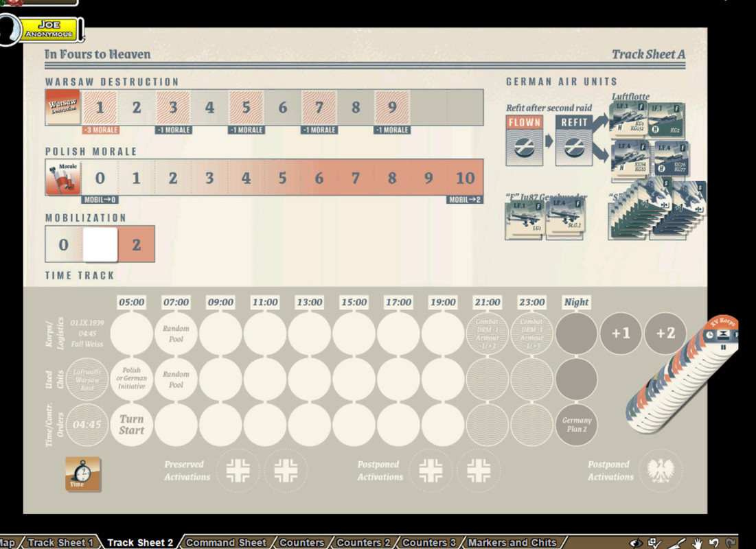This screenshot has width=756, height=549.
Task: Click the Polish Morale flag counter
Action: (x=62, y=177)
